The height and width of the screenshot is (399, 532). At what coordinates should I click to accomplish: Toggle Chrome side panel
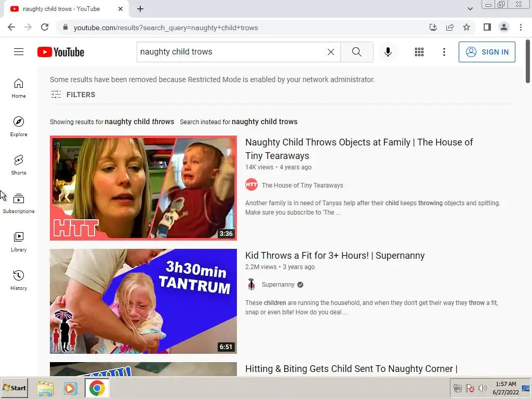click(x=487, y=28)
